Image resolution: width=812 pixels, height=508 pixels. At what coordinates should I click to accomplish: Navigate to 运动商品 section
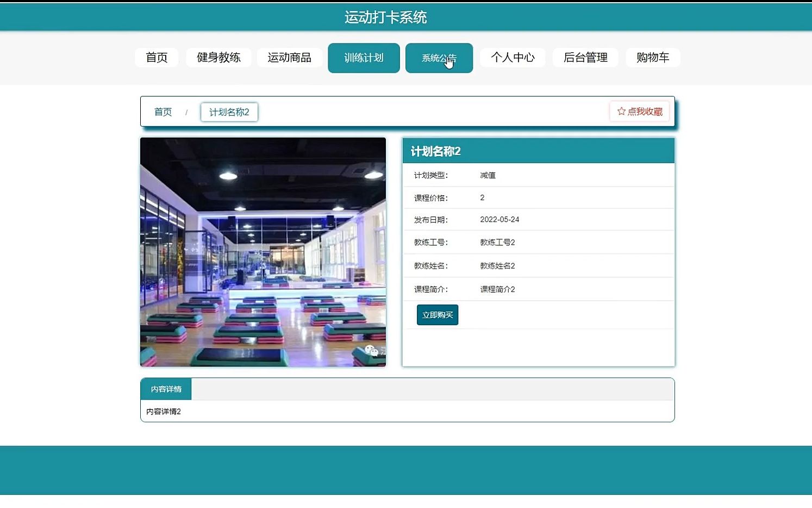click(290, 57)
